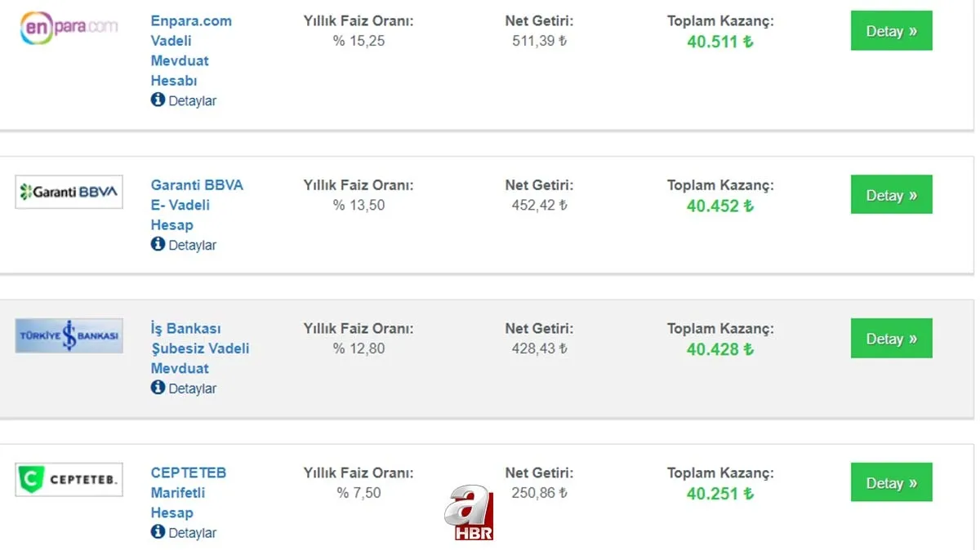Screen dimensions: 980x550
Task: Click the 40.511 ₺ total earnings value
Action: (x=719, y=42)
